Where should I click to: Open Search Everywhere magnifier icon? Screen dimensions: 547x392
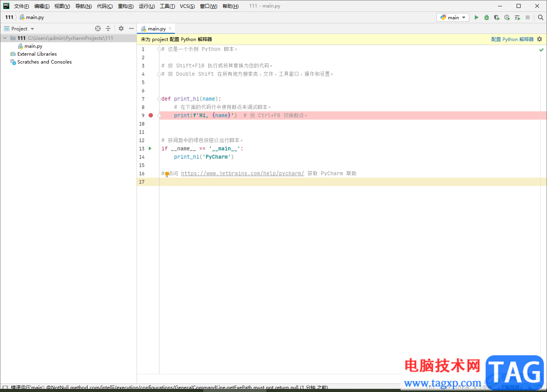[541, 17]
